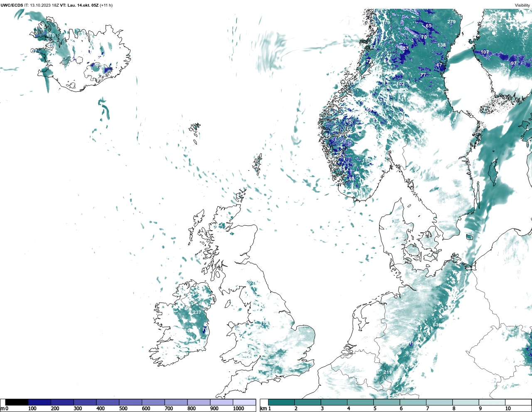Click the 'UWC/ECDS' header label

[x=12, y=5]
